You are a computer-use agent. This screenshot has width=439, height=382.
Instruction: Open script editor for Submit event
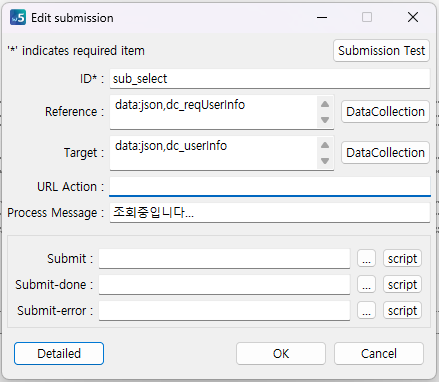pos(402,258)
